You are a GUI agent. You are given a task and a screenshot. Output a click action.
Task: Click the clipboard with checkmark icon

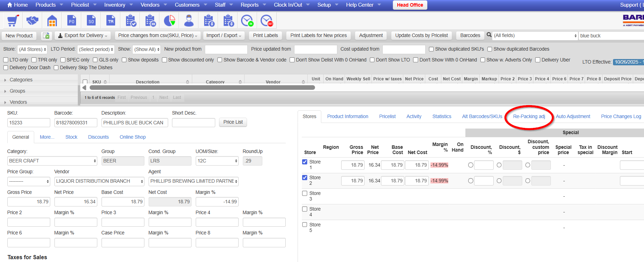click(x=130, y=21)
